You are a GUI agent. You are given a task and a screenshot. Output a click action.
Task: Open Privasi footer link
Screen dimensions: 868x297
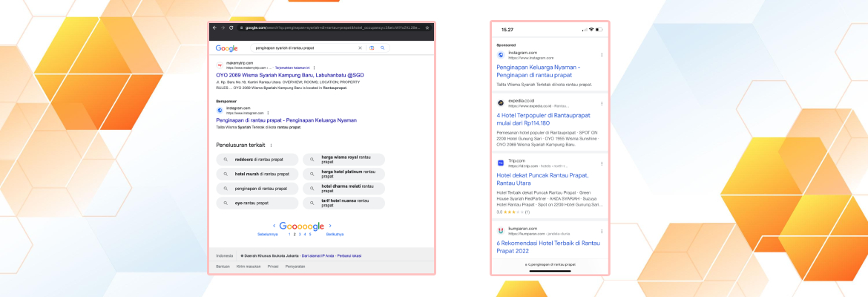coord(273,267)
